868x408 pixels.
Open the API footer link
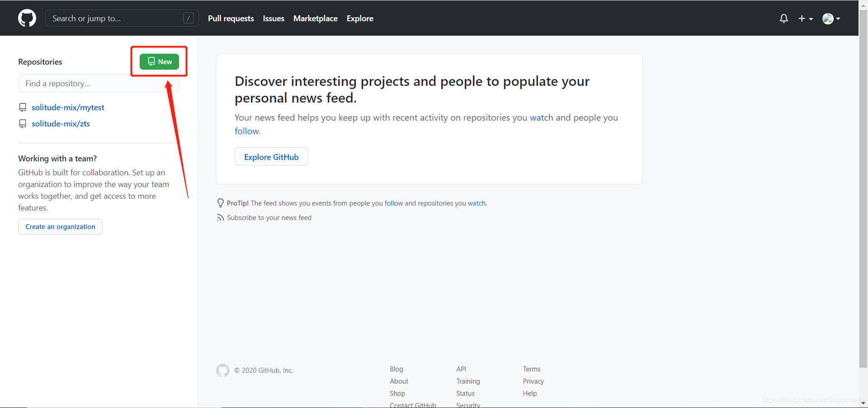pos(461,369)
